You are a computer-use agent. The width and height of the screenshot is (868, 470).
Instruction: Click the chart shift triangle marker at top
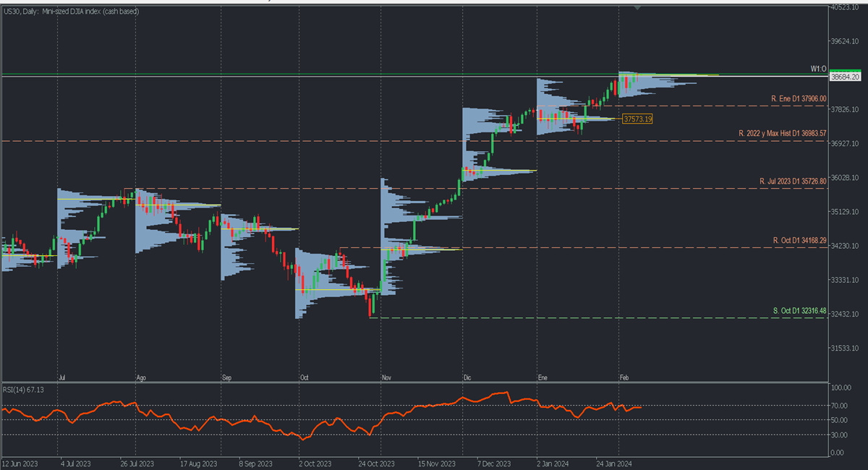click(x=637, y=7)
